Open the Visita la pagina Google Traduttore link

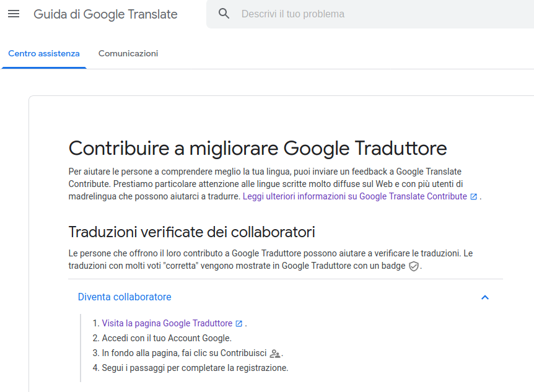click(167, 323)
